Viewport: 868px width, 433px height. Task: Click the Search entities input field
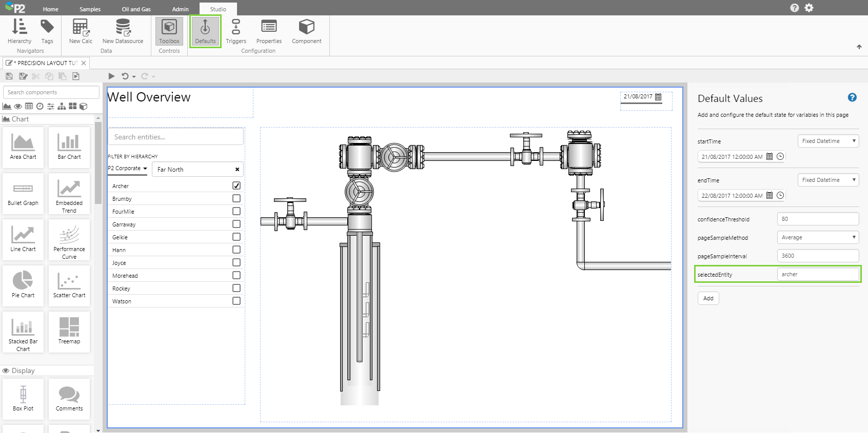[175, 137]
